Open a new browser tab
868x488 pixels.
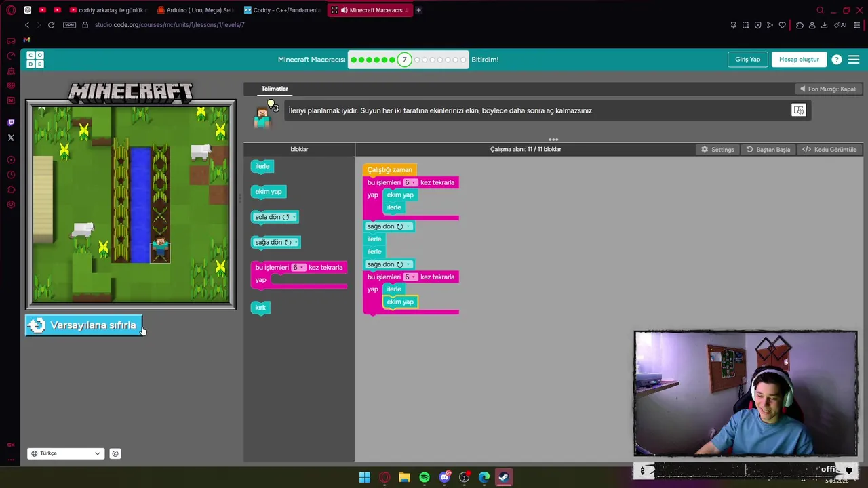tap(418, 10)
